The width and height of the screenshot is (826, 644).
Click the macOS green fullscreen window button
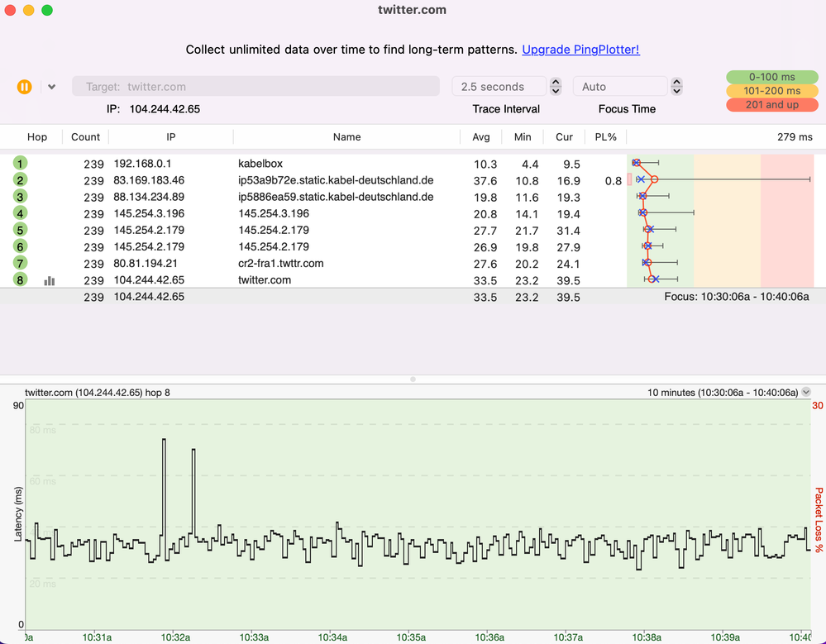point(47,10)
